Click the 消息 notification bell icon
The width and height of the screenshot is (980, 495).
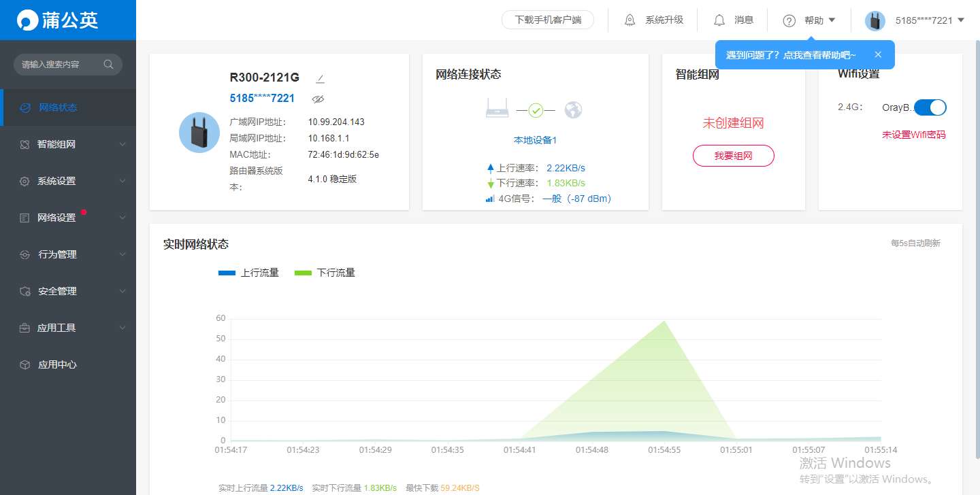[719, 20]
